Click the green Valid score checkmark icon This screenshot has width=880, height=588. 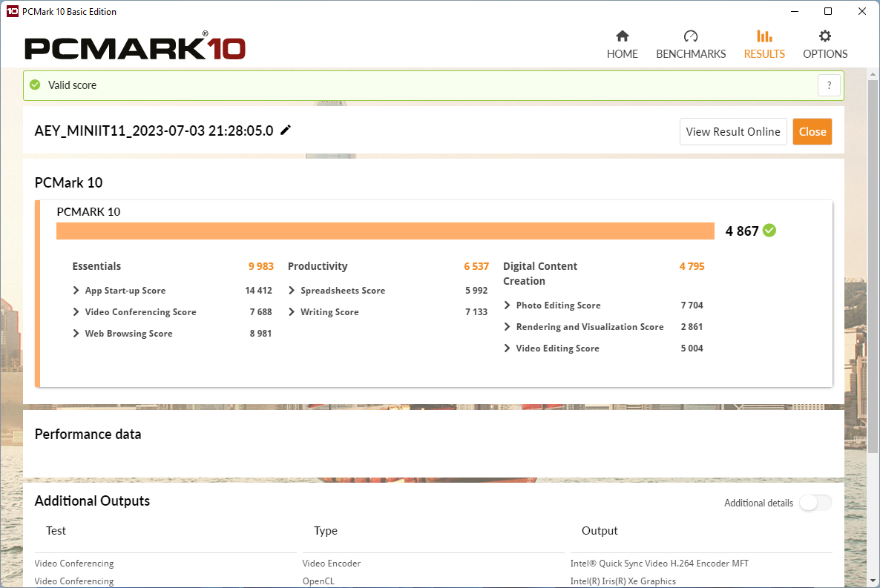(x=35, y=85)
